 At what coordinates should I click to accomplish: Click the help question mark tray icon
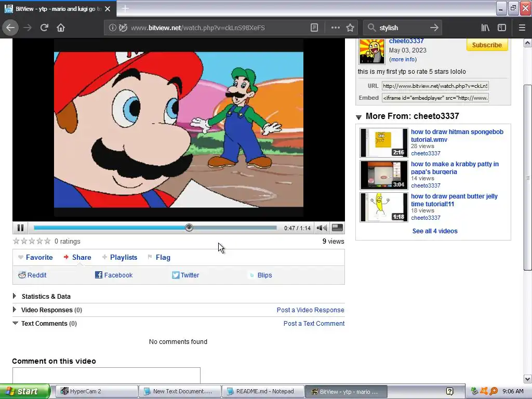coord(449,392)
